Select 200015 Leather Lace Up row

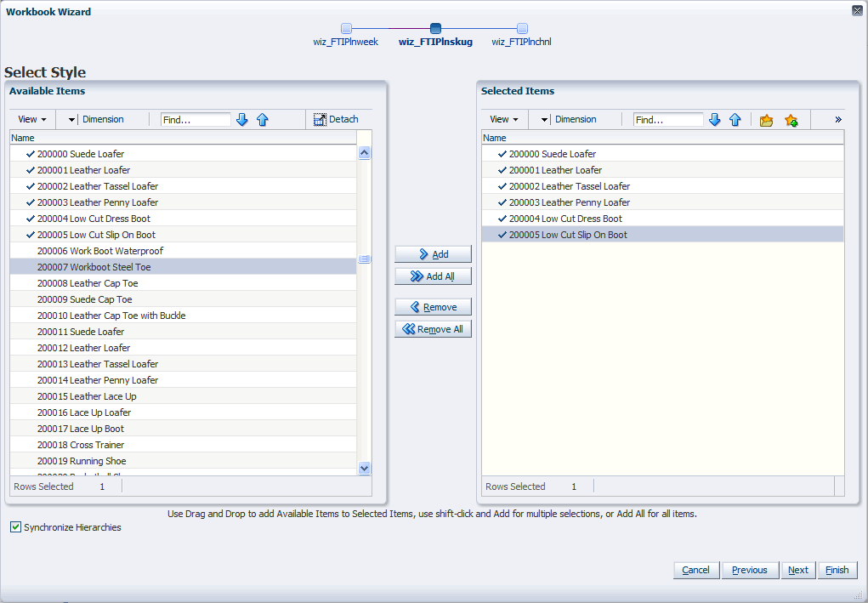tap(184, 396)
